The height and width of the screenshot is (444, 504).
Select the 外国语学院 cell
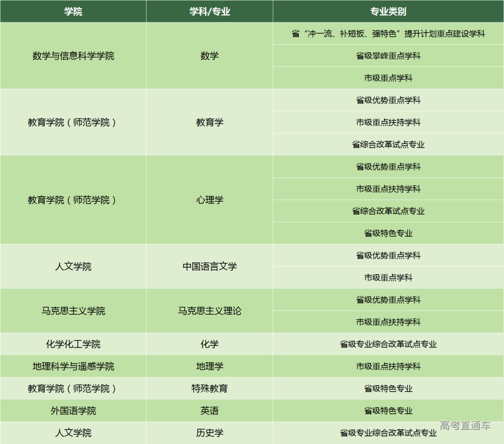[73, 411]
